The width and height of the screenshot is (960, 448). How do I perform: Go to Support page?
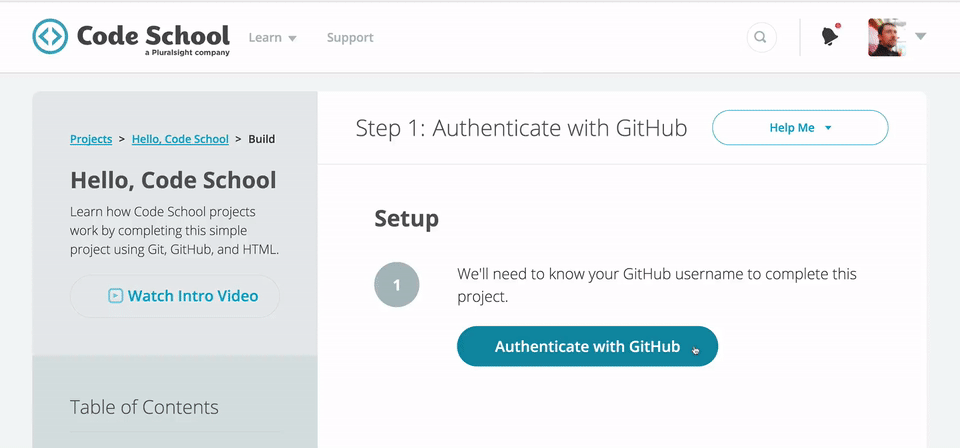(x=350, y=37)
